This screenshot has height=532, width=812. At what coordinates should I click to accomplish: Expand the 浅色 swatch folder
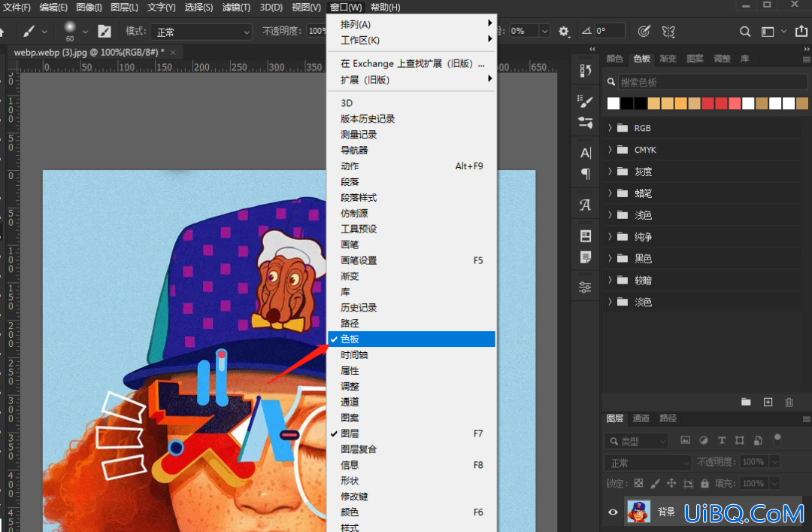[x=610, y=214]
